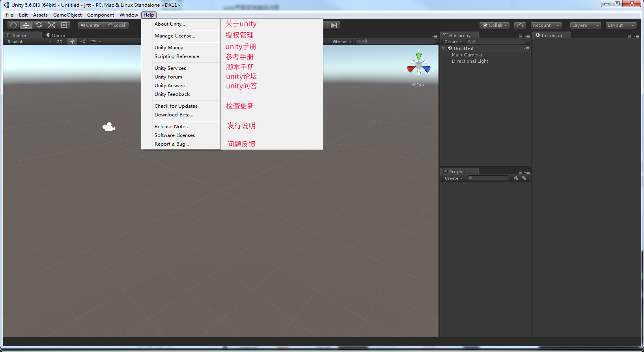
Task: Select the Scale tool
Action: pos(51,25)
